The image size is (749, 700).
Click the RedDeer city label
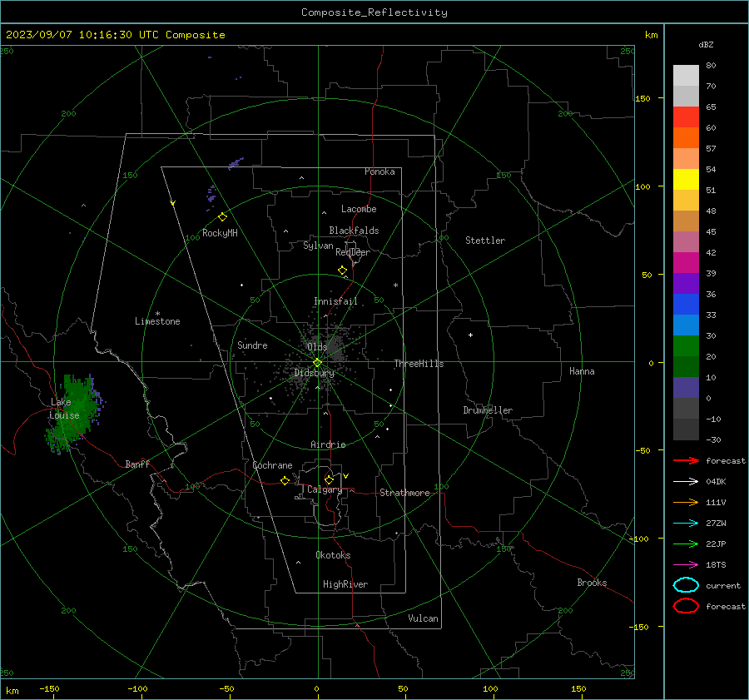[x=353, y=252]
